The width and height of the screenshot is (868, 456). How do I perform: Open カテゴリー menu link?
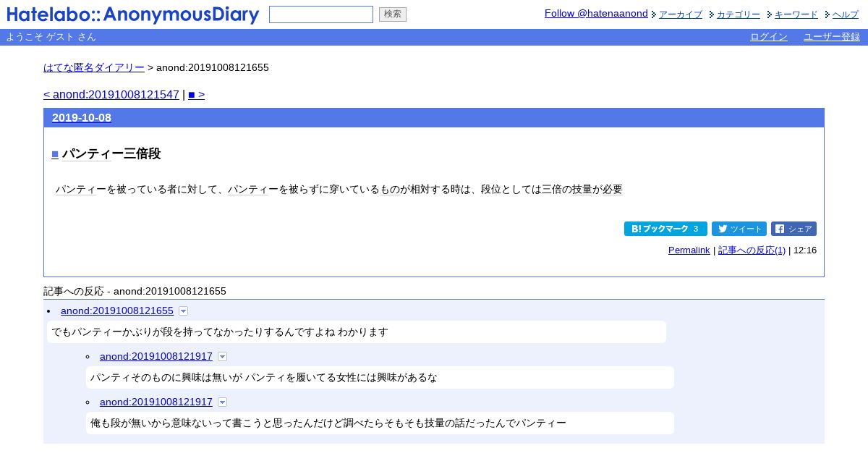(739, 14)
